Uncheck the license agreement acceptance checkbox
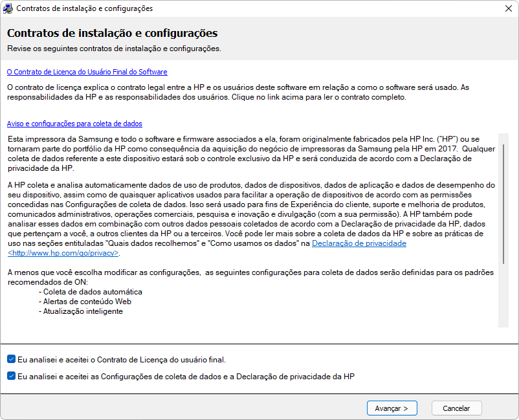Screen dimensions: 519x420 (x=11, y=359)
